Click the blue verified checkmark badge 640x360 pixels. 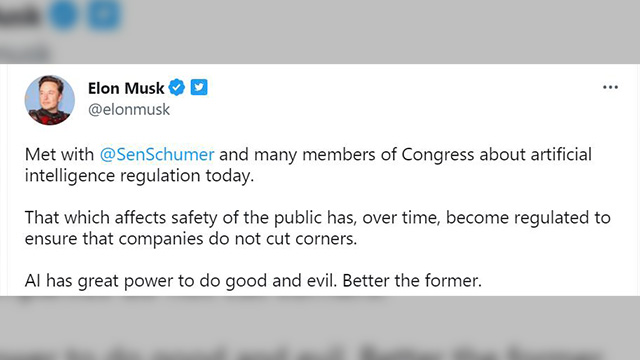(x=177, y=87)
